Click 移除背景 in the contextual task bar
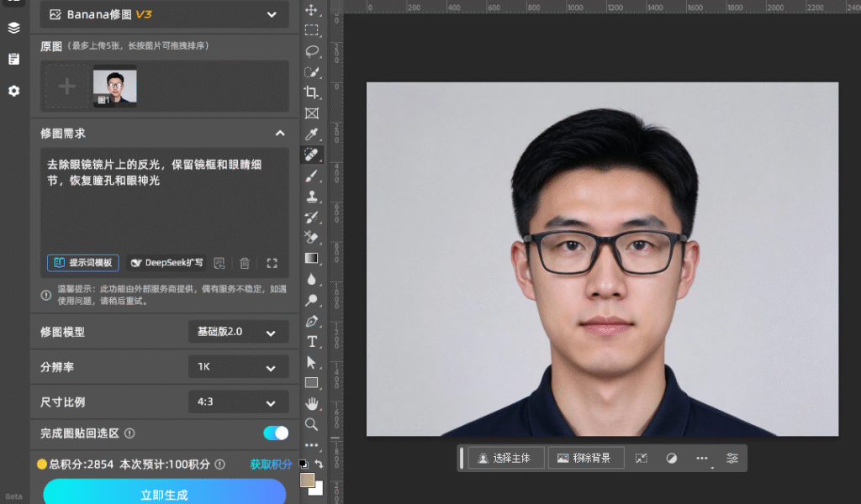The width and height of the screenshot is (861, 504). click(x=585, y=459)
